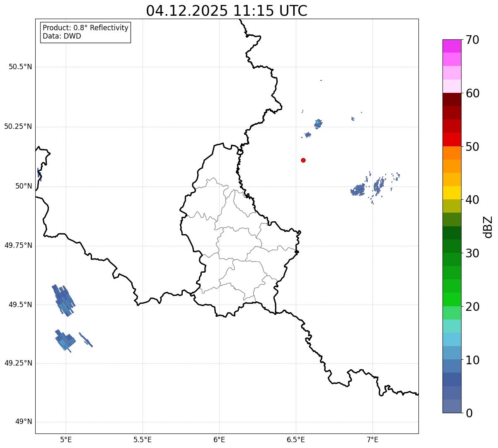Click the longitude label "6°E"

click(219, 439)
